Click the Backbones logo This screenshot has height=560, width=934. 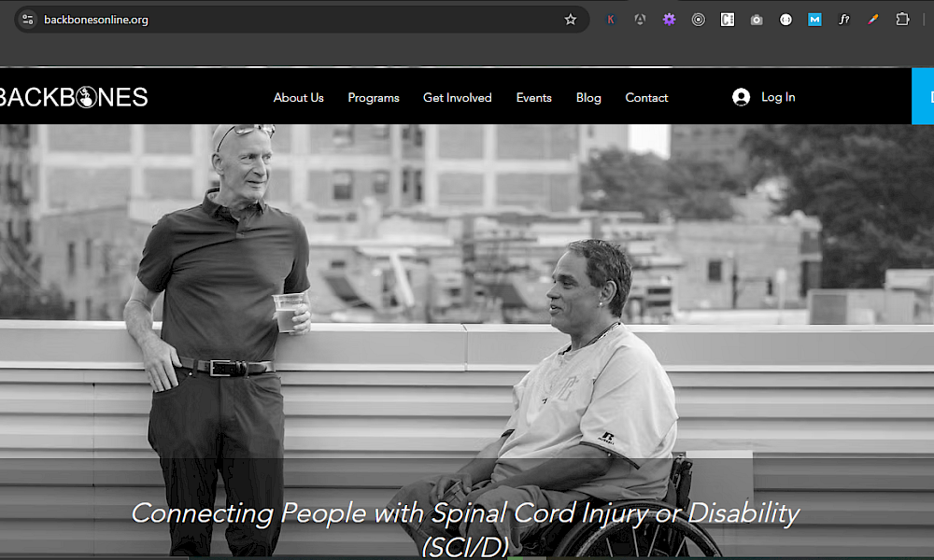73,97
